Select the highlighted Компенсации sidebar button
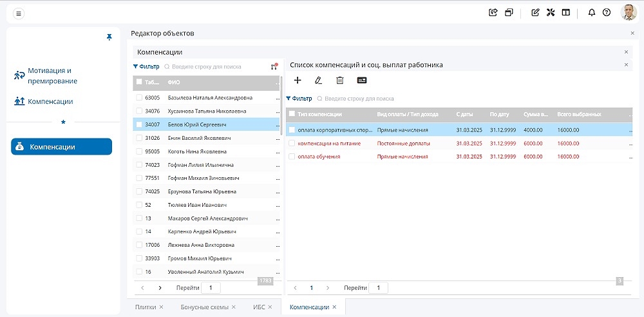 coord(61,147)
